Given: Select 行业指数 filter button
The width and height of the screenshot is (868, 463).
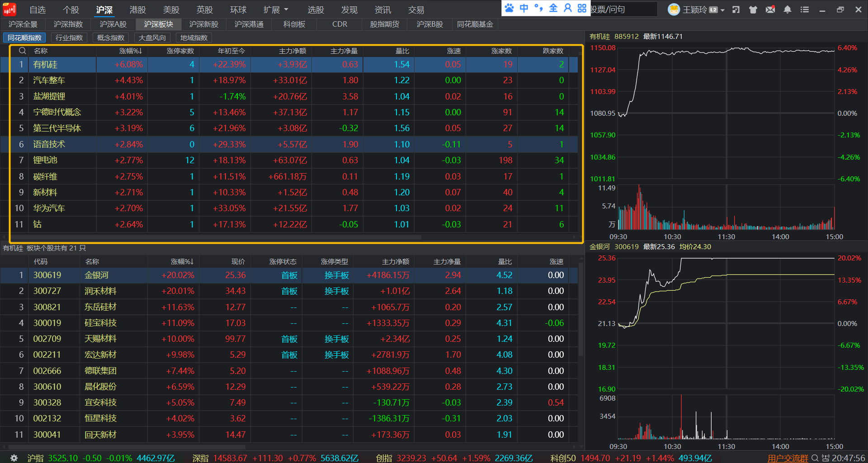Looking at the screenshot, I should [69, 38].
